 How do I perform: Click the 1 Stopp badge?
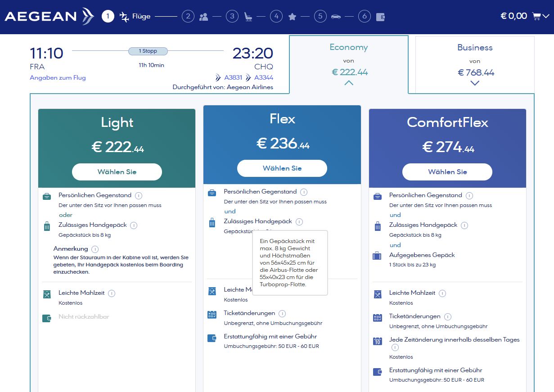tap(148, 51)
